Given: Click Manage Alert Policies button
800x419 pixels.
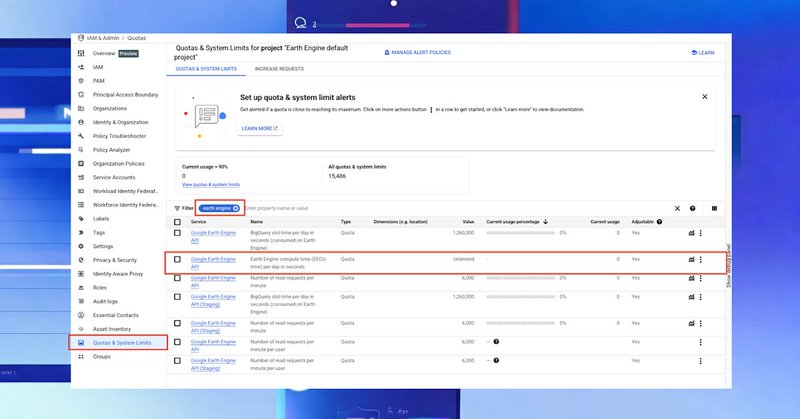Looking at the screenshot, I should (417, 52).
